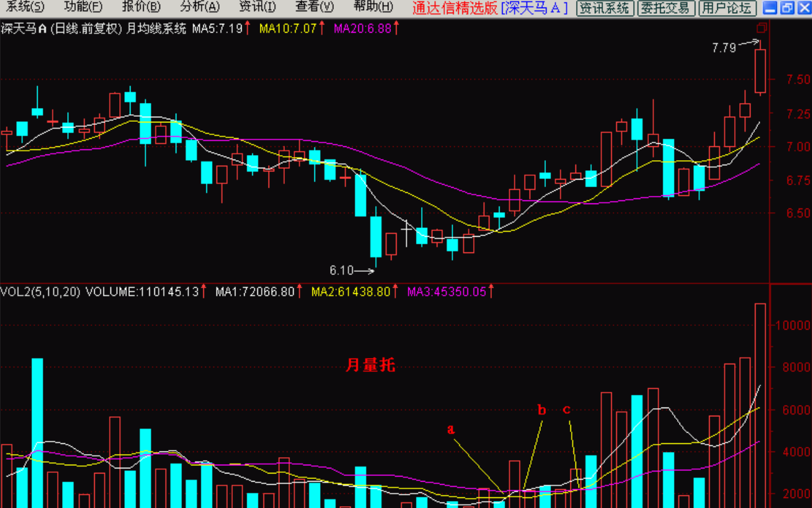Open the 委托交易 trading button
This screenshot has width=812, height=508.
click(x=666, y=8)
